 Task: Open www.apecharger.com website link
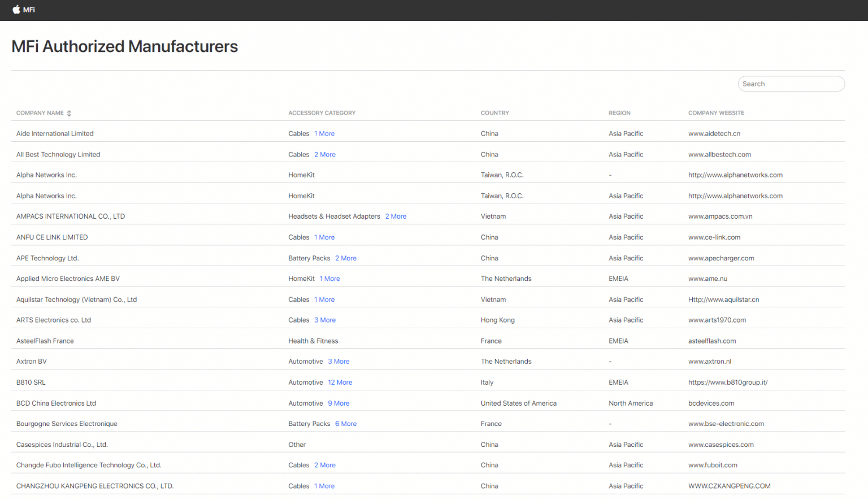pyautogui.click(x=721, y=258)
